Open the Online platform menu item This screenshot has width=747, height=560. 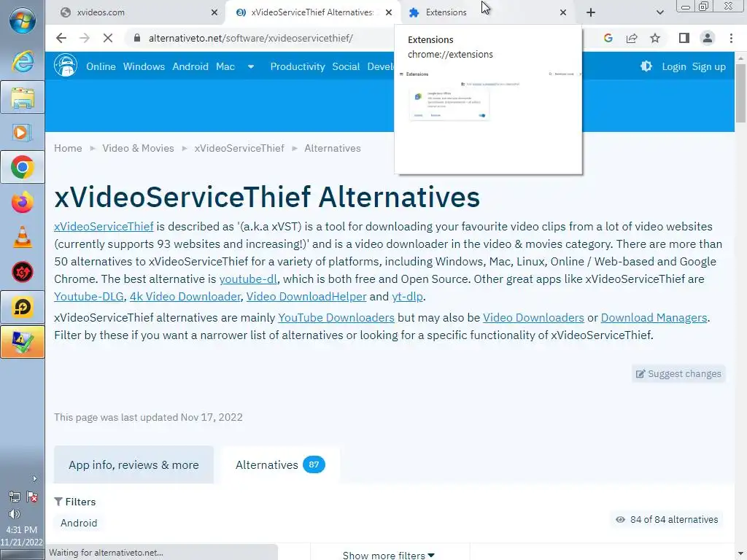[x=101, y=66]
